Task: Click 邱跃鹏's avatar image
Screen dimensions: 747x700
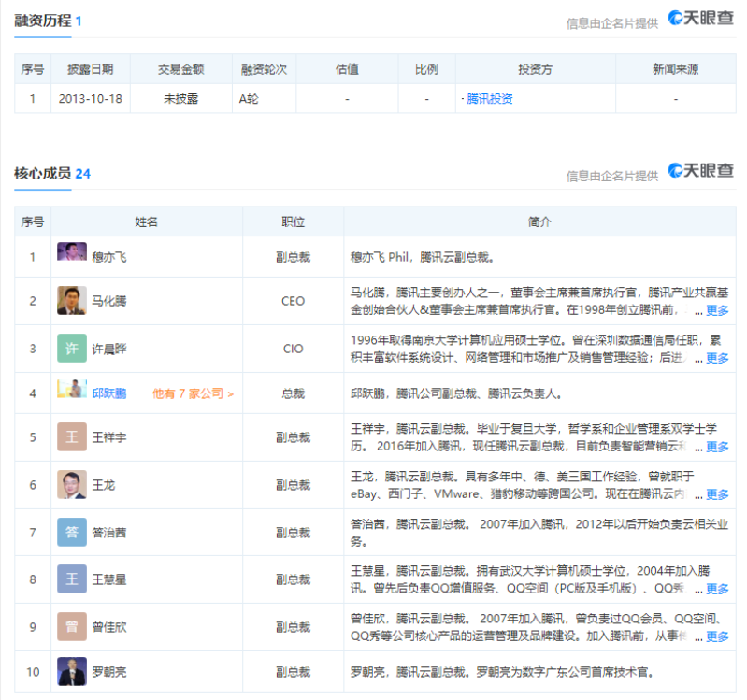Action: click(x=72, y=391)
